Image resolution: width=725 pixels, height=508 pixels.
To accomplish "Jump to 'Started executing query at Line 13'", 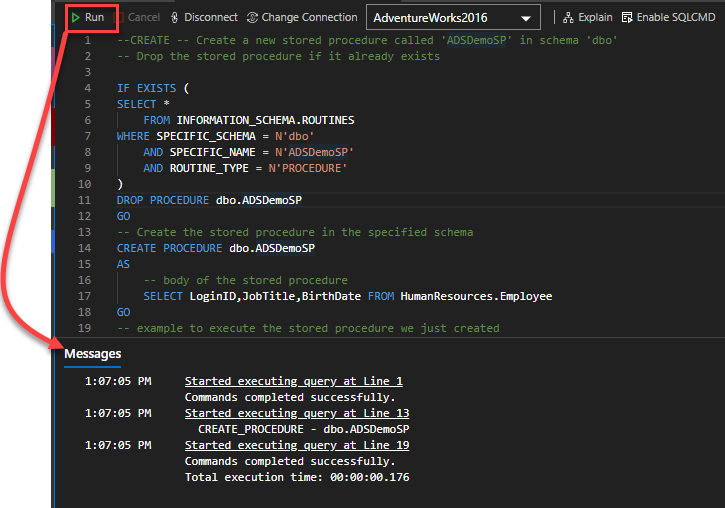I will pyautogui.click(x=297, y=413).
